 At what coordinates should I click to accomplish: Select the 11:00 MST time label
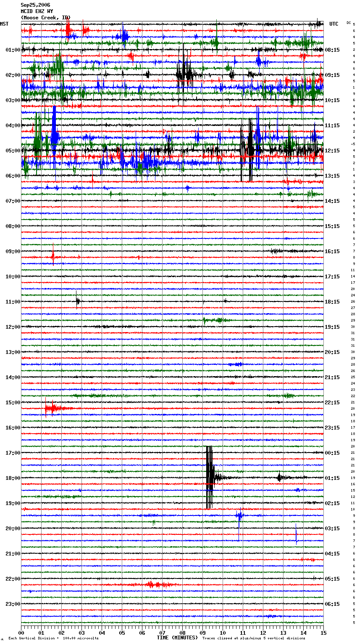coord(13,302)
